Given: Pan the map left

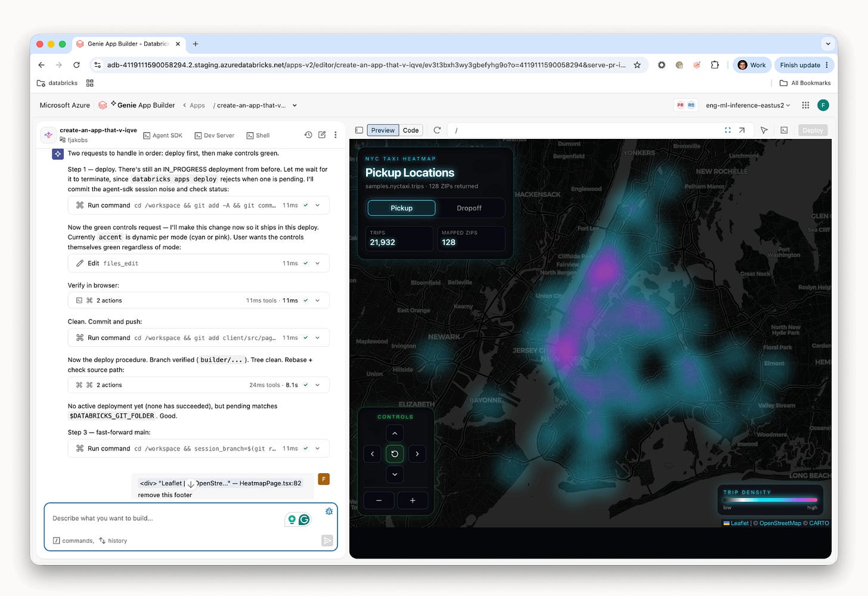Looking at the screenshot, I should coord(373,454).
